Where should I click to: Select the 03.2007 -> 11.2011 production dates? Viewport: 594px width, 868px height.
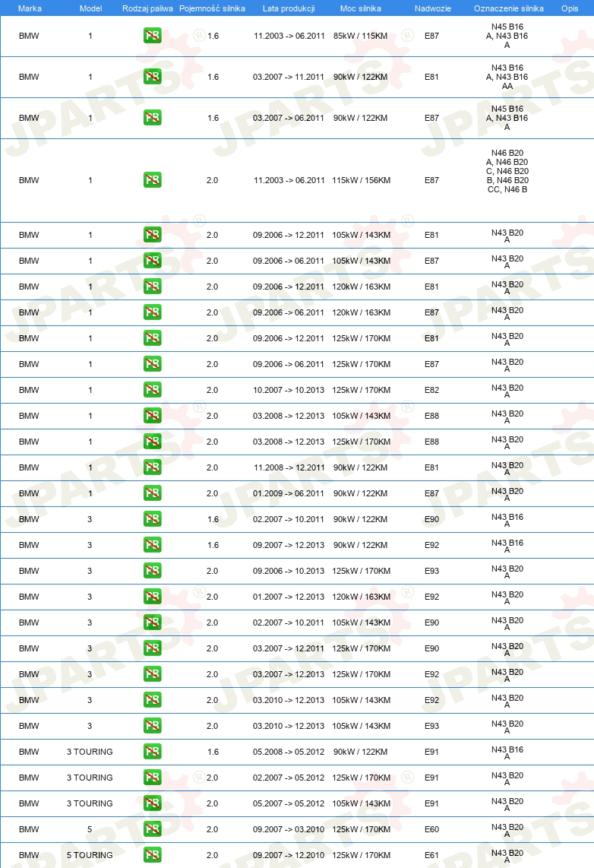tap(289, 77)
